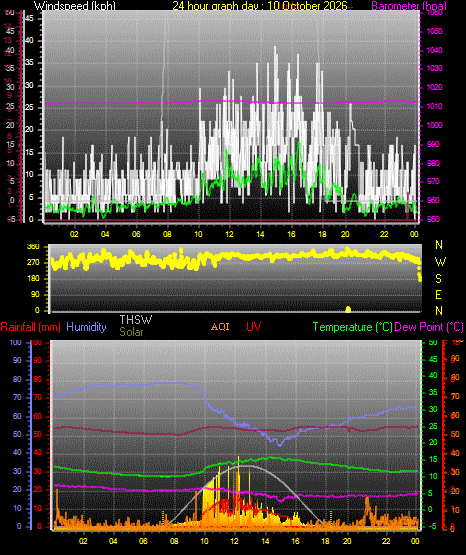The width and height of the screenshot is (466, 555).
Task: Click the 'S' compass direction label
Action: 438,279
